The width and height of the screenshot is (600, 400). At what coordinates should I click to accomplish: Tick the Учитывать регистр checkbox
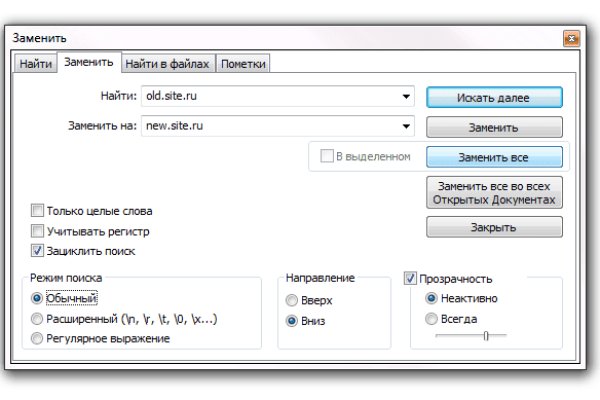click(x=38, y=231)
